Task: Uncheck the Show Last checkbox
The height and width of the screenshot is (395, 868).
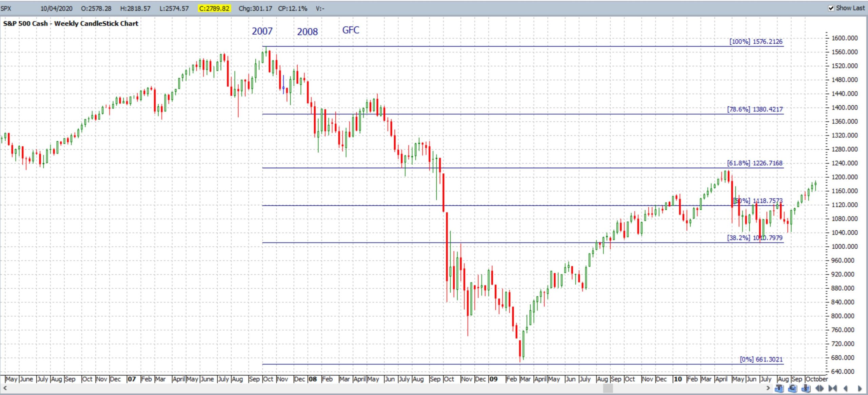Action: pos(831,8)
